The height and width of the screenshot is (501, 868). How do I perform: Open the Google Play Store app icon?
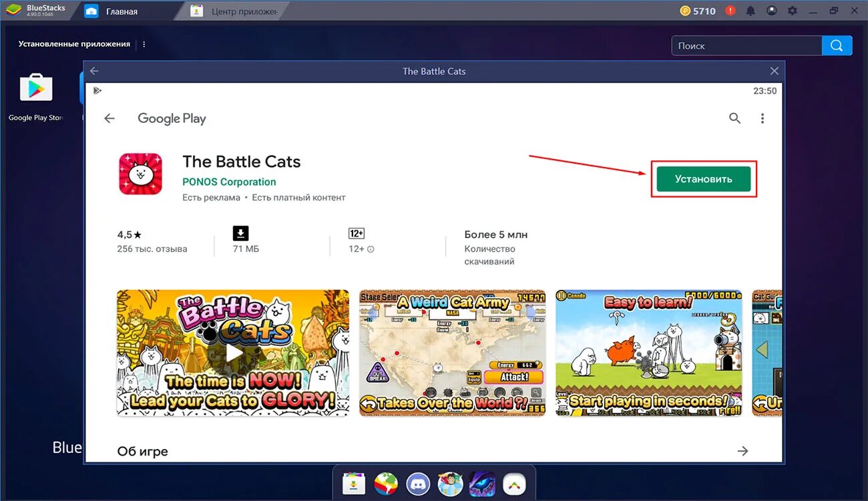(x=36, y=88)
